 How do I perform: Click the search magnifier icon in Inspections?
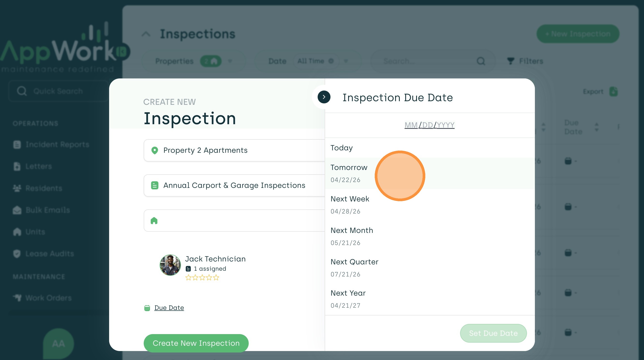coord(480,61)
